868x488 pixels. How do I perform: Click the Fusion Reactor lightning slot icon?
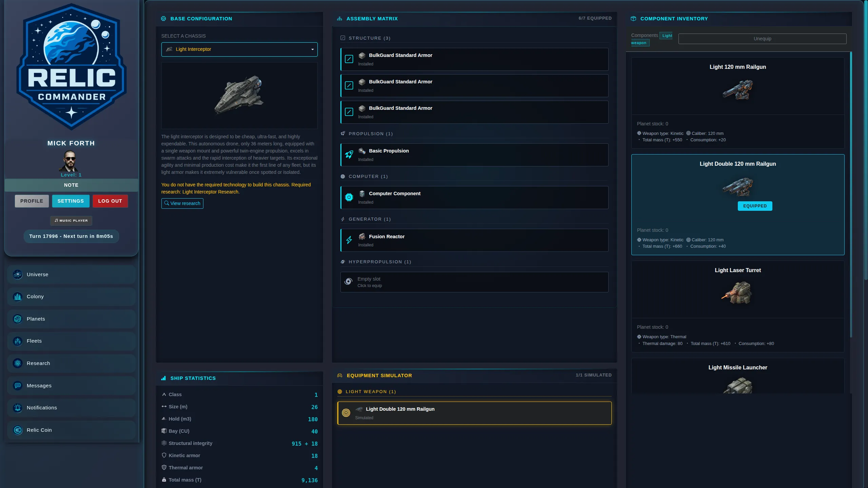349,240
